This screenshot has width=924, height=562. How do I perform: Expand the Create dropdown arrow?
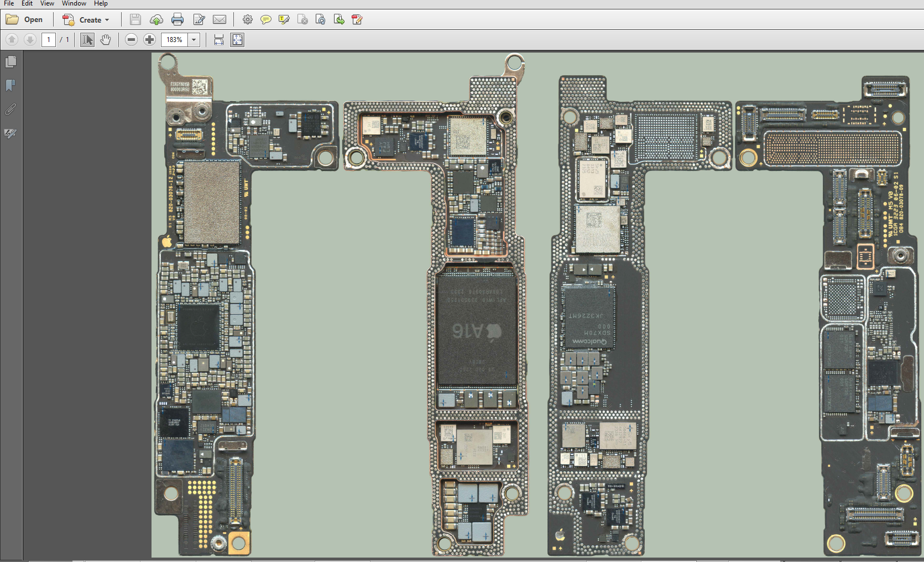[107, 20]
